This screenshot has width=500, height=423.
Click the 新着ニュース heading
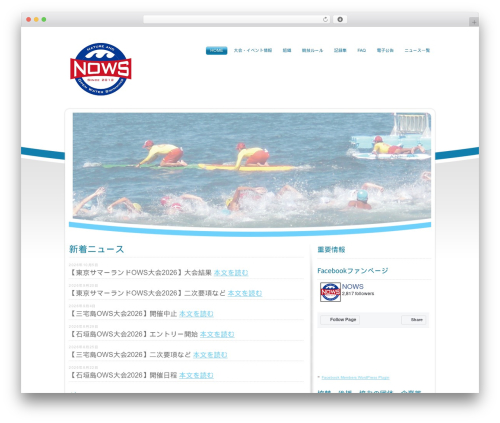click(96, 249)
